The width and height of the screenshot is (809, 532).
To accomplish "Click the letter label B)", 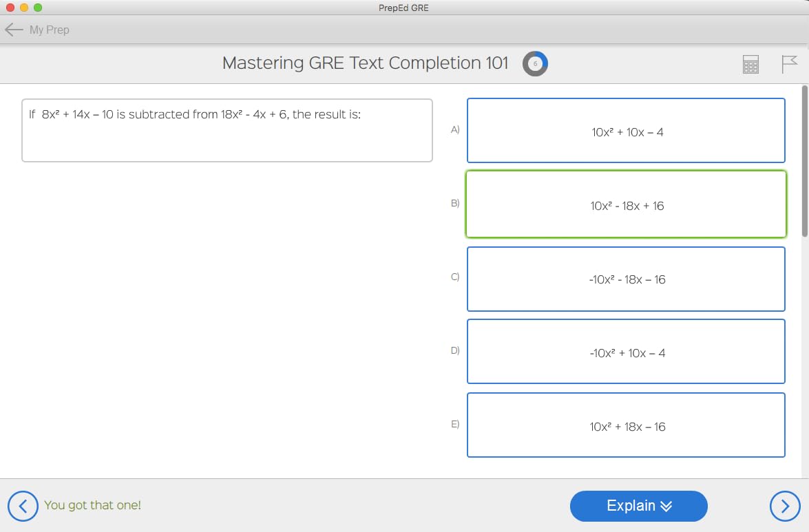I will click(x=455, y=203).
